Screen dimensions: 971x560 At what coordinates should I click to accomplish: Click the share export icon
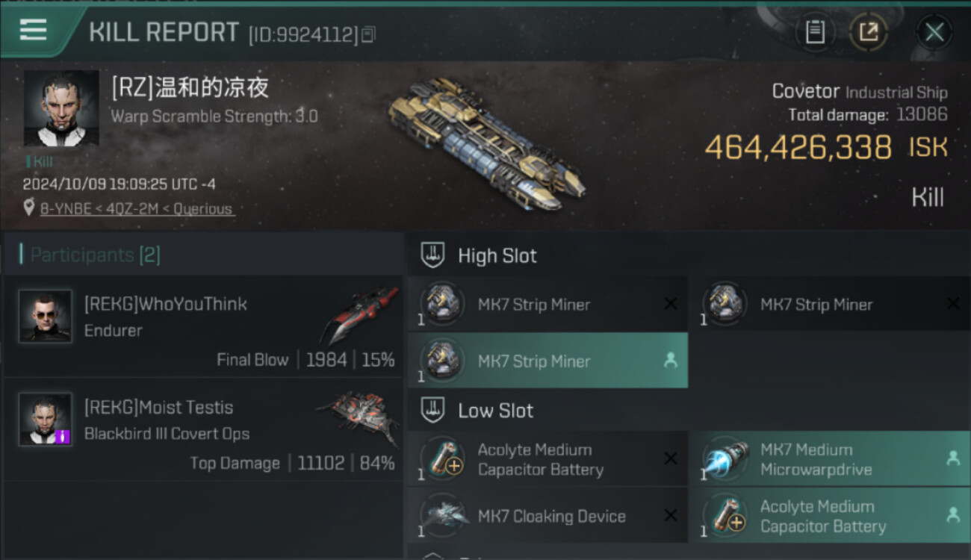click(x=868, y=32)
